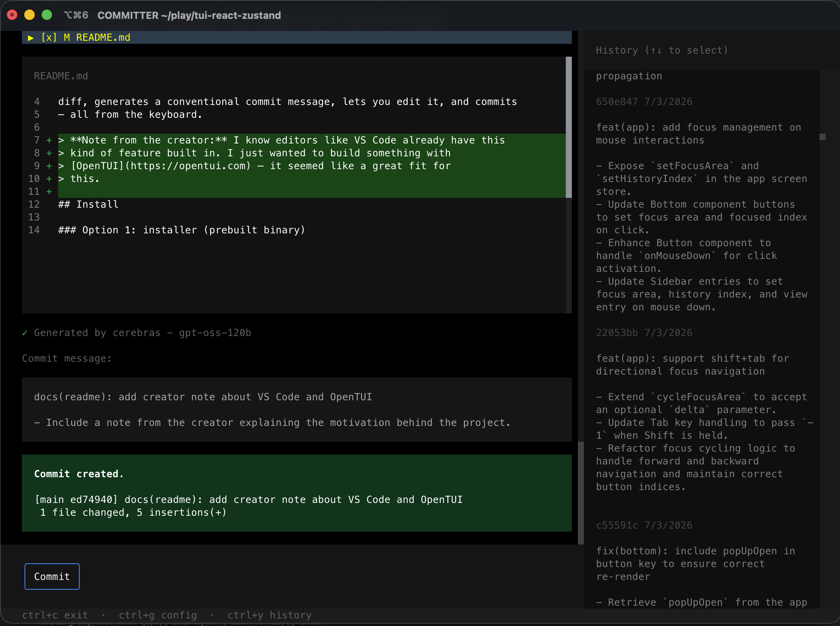This screenshot has width=840, height=626.
Task: Click 'Update Bottom component buttons' history bullet
Action: coord(702,217)
